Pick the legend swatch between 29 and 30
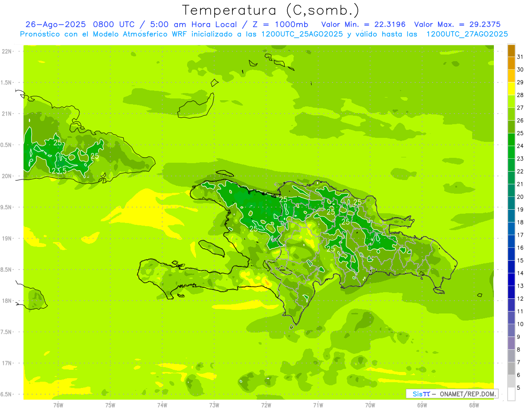532x411 pixels. tap(511, 76)
